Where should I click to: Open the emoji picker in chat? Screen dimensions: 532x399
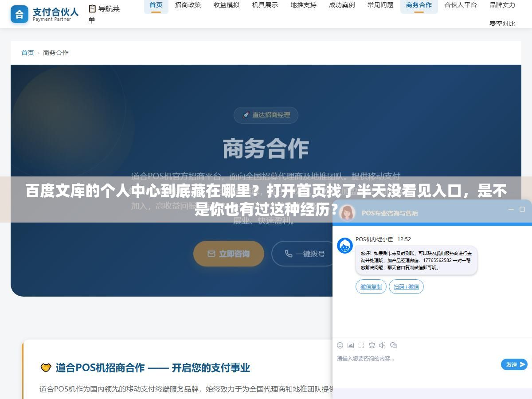pyautogui.click(x=340, y=345)
